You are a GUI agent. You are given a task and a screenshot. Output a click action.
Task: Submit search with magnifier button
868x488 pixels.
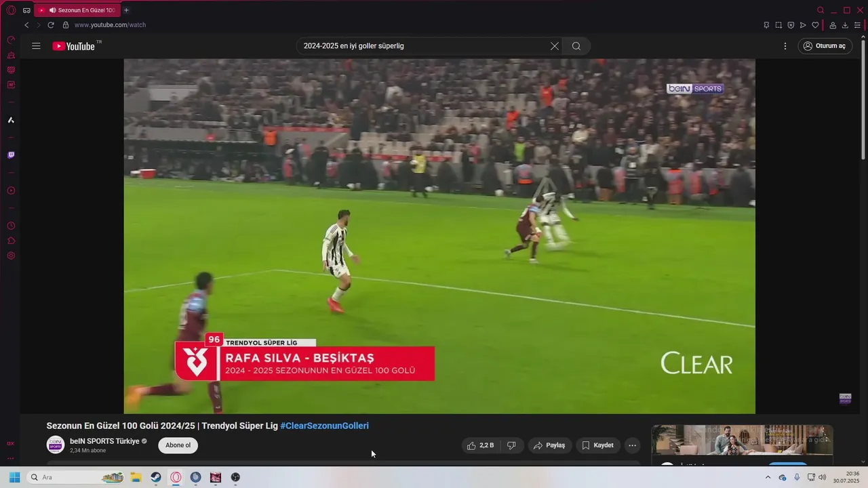[x=576, y=46]
